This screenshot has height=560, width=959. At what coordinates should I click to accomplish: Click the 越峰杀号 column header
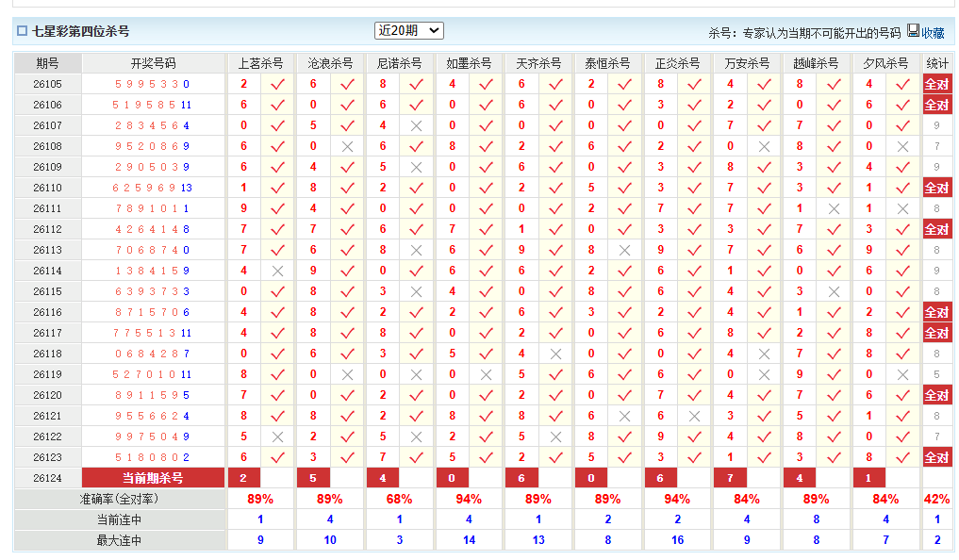[x=816, y=63]
